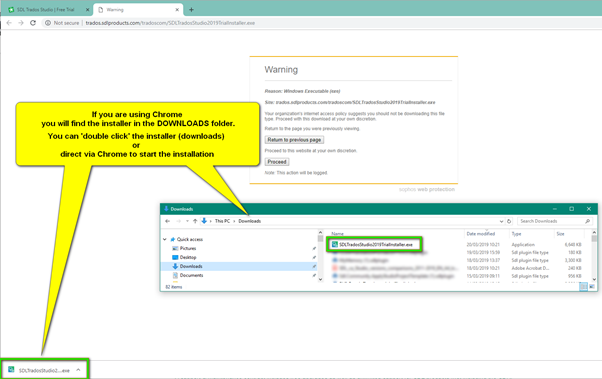Select Documents in the navigation pane
Image resolution: width=602 pixels, height=379 pixels.
[191, 275]
